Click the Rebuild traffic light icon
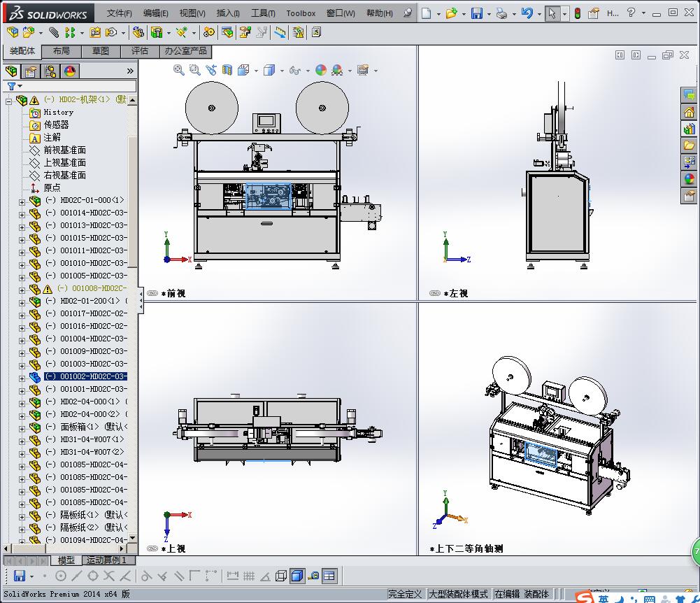700x603 pixels. pyautogui.click(x=577, y=13)
